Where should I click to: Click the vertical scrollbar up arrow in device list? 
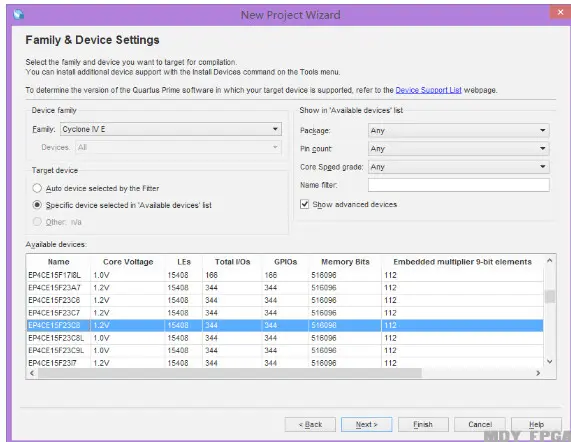click(550, 261)
